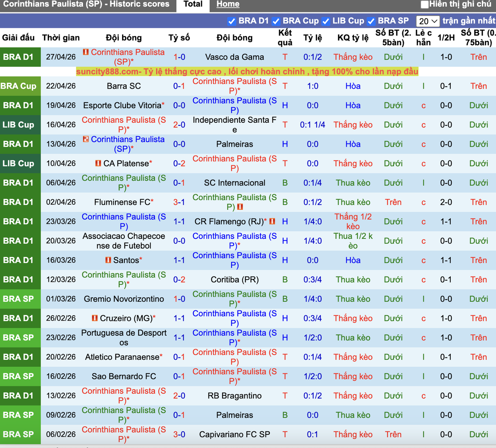Image resolution: width=496 pixels, height=448 pixels.
Task: Click the KQ tỷ lệ column header
Action: 353,38
